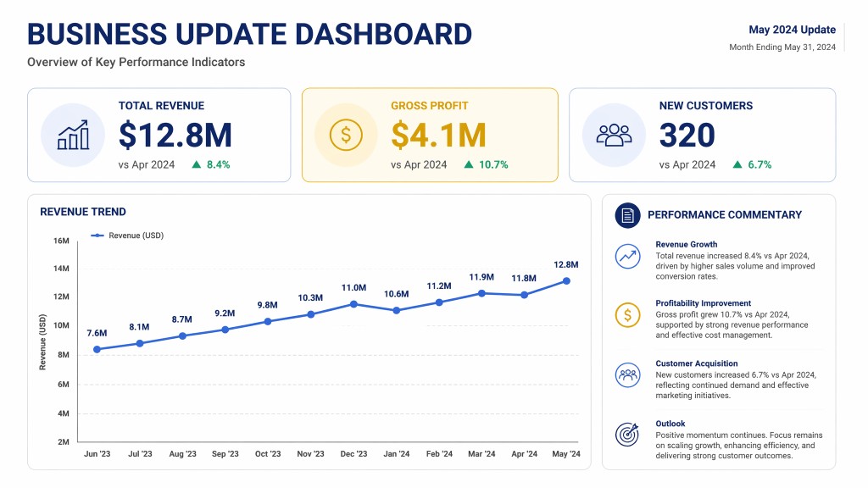Click vs Apr 2024 in the Gross Profit card

click(x=419, y=164)
